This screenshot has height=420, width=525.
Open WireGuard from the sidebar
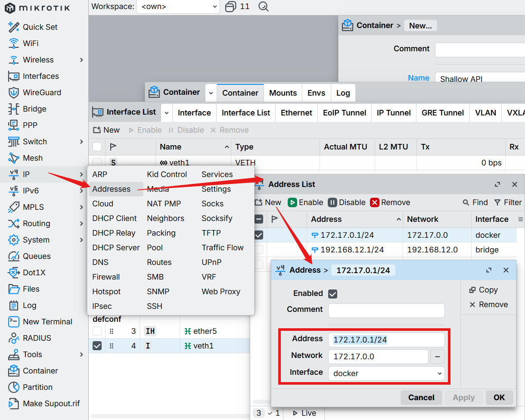pos(41,93)
